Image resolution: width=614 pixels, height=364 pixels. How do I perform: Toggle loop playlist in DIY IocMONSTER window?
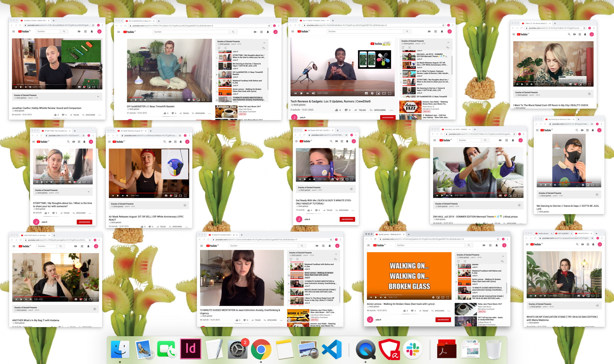(x=219, y=48)
